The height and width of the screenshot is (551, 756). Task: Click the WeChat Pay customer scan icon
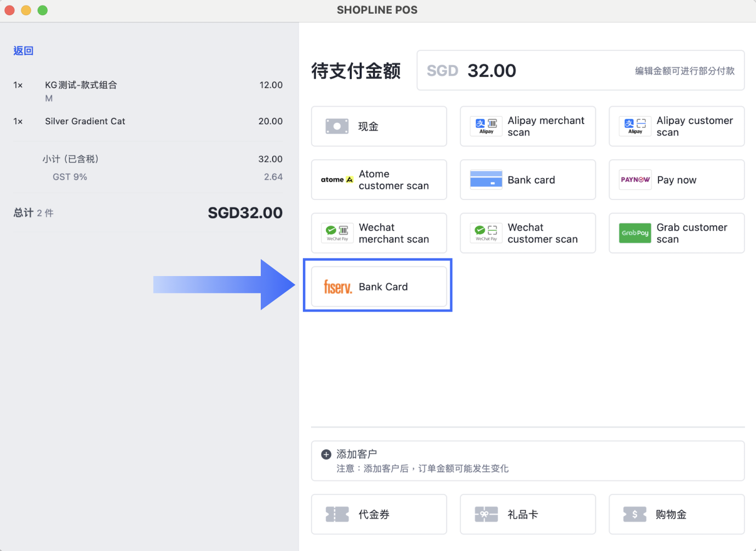(x=486, y=233)
